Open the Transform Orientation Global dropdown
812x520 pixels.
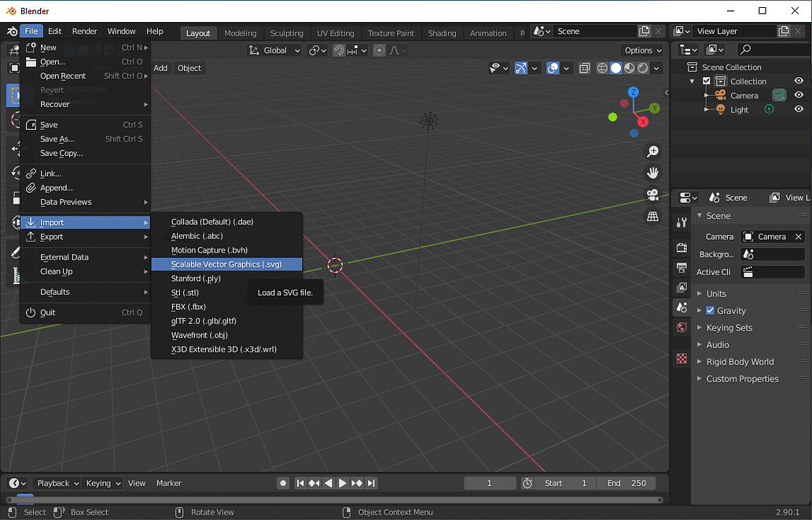click(274, 50)
